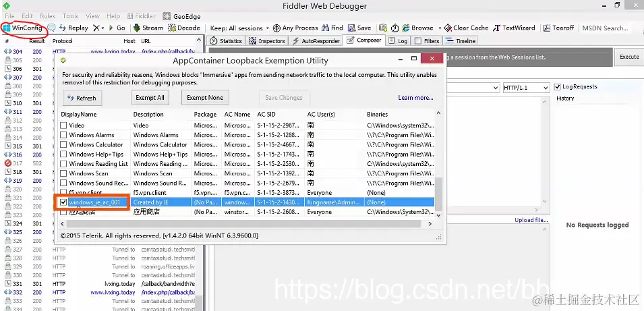The image size is (644, 311).
Task: Expand the Browse dropdown arrow
Action: (440, 28)
